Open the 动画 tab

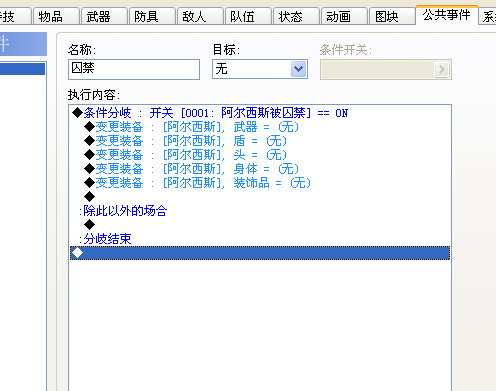click(344, 16)
